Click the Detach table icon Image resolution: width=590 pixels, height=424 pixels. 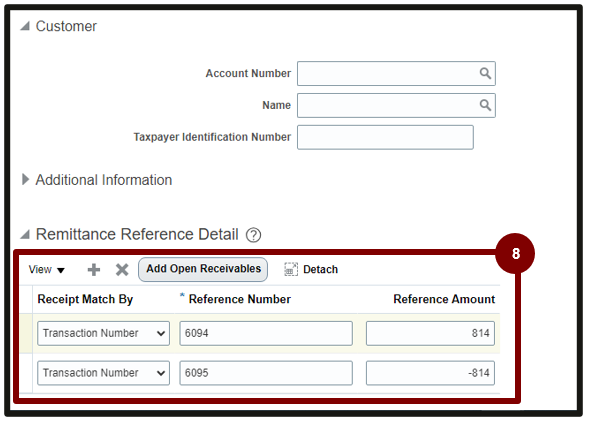(x=291, y=269)
